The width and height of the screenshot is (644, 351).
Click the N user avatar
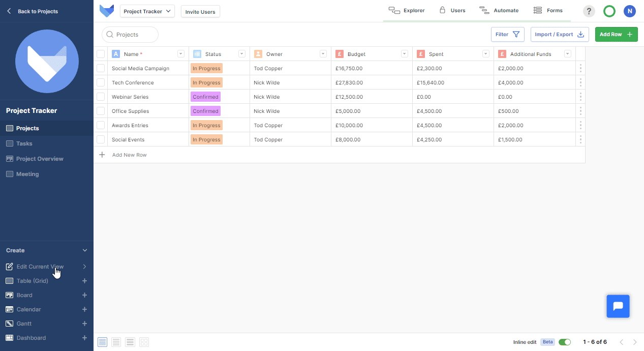click(x=630, y=11)
